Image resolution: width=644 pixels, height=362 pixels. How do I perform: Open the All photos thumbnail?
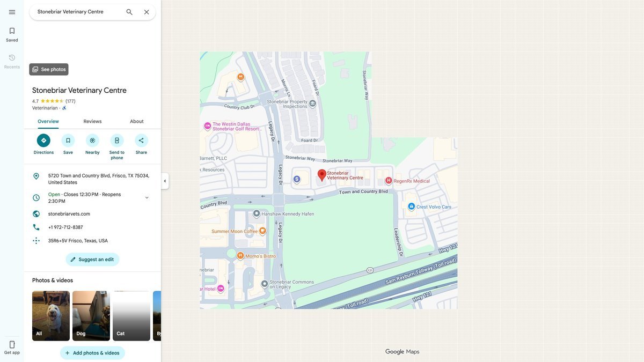[51, 316]
